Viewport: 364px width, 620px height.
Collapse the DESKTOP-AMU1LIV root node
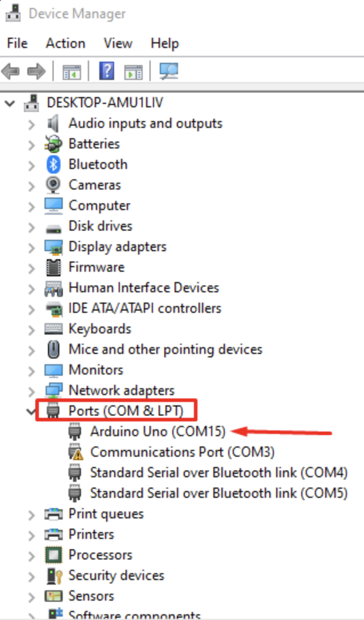pos(10,103)
